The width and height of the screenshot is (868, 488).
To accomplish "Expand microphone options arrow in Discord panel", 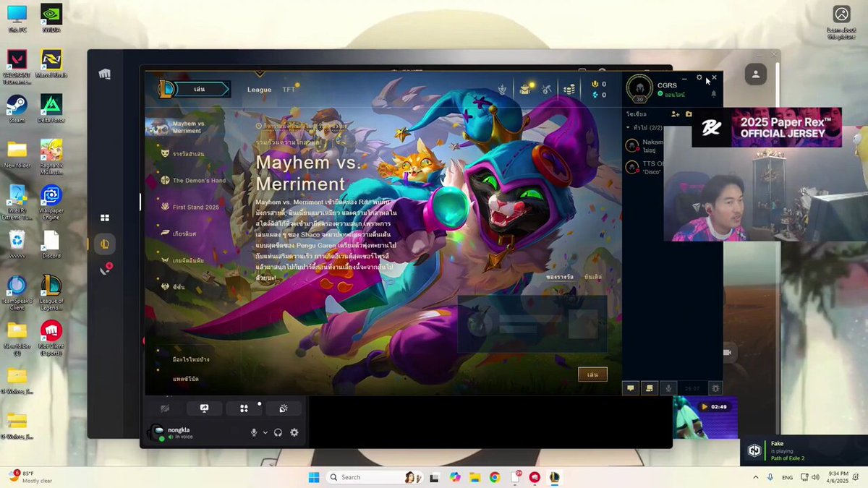I will (265, 432).
